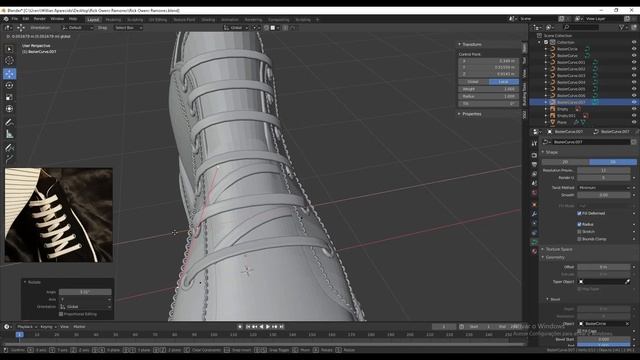
Task: Open the Twist Method dropdown
Action: pyautogui.click(x=603, y=188)
